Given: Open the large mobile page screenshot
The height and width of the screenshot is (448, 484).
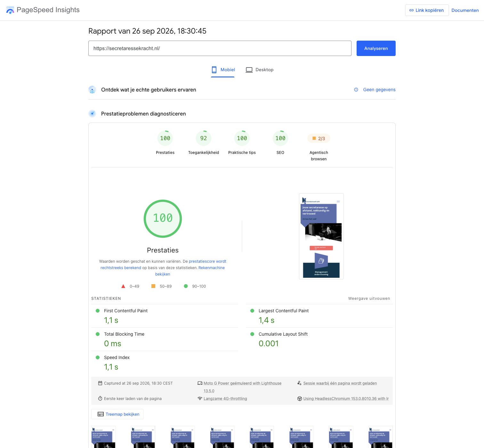Looking at the screenshot, I should point(321,236).
